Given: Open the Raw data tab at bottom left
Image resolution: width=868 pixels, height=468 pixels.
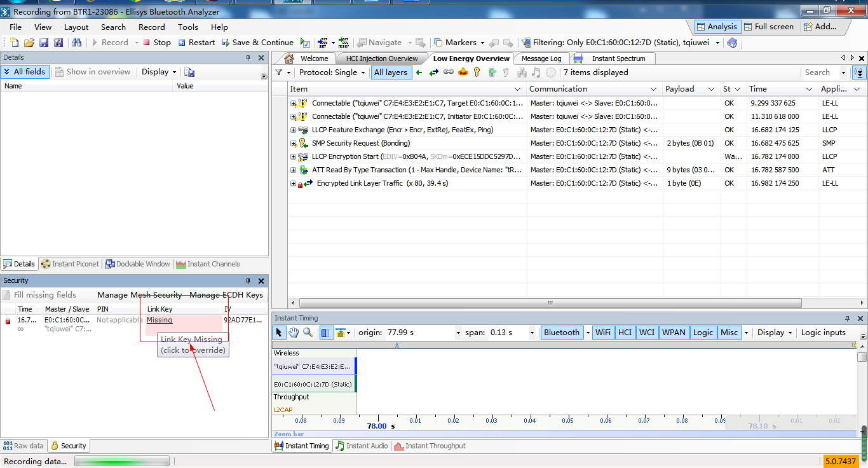Looking at the screenshot, I should [x=24, y=446].
